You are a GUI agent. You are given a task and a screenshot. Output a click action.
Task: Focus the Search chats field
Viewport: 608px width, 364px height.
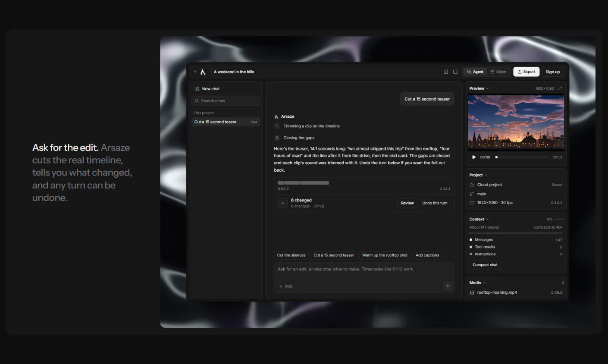[226, 101]
